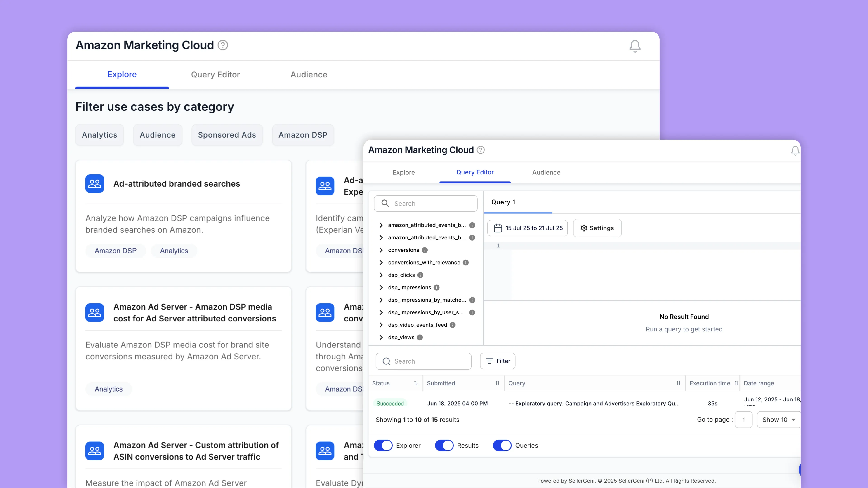Click icon of Amazon Ad Server DSP media cost card
The width and height of the screenshot is (868, 488).
coord(95,312)
